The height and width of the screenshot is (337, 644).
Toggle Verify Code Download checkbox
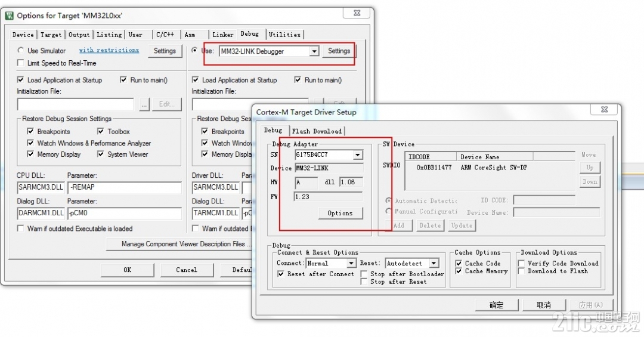(x=522, y=263)
